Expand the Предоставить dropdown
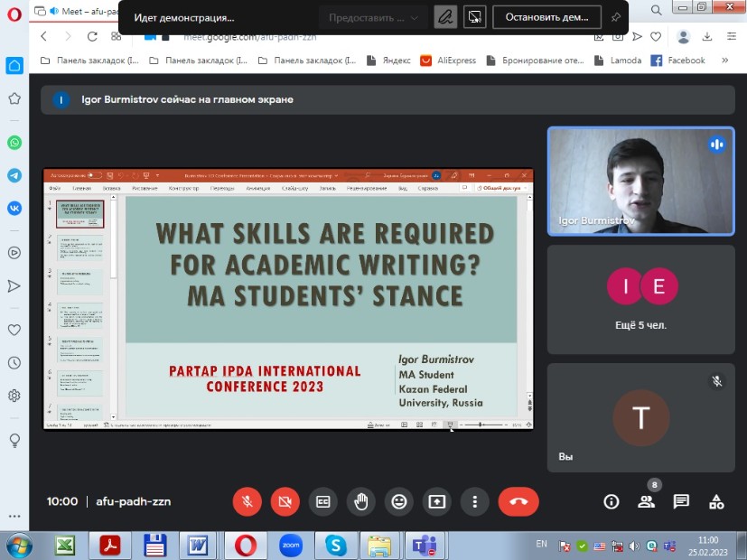This screenshot has width=747, height=560. pyautogui.click(x=373, y=17)
